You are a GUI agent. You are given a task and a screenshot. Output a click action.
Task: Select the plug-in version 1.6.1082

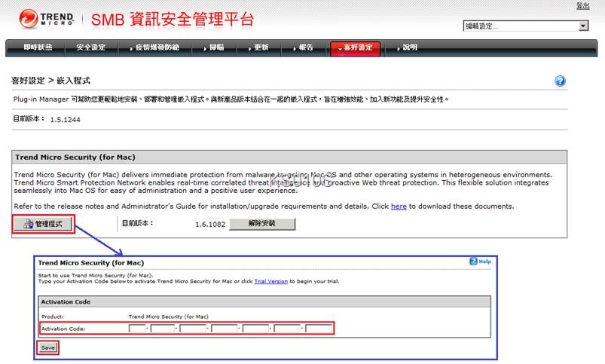pyautogui.click(x=210, y=225)
